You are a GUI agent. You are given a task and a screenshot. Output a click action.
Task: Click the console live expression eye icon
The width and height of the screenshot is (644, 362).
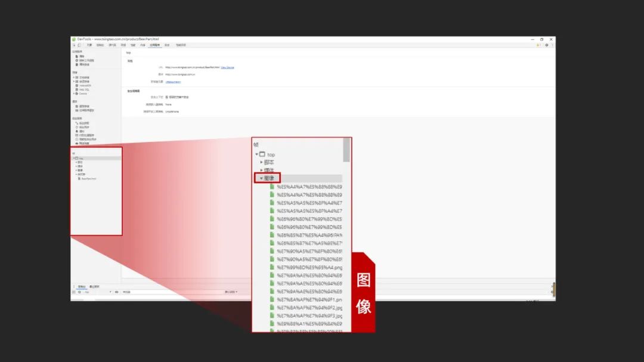(x=117, y=292)
